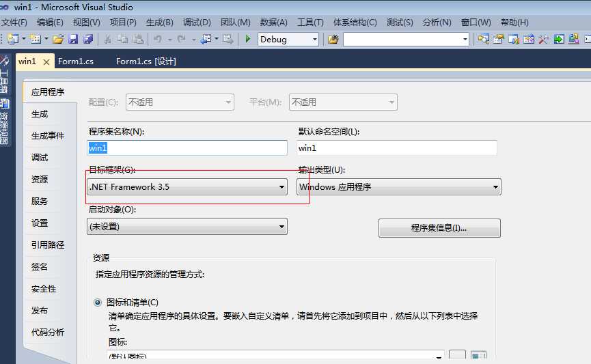Save the current file with the floppy icon
This screenshot has height=364, width=591.
pos(73,39)
